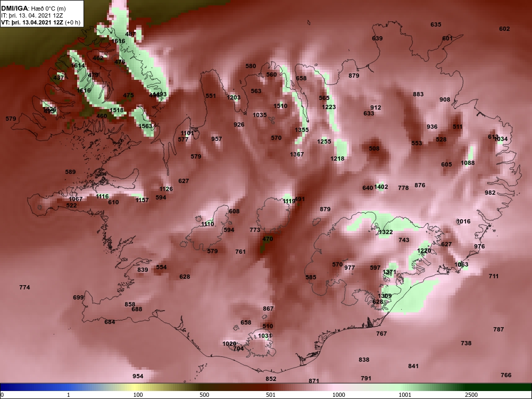The image size is (532, 399).
Task: Select the offshore value 774
Action: (25, 287)
